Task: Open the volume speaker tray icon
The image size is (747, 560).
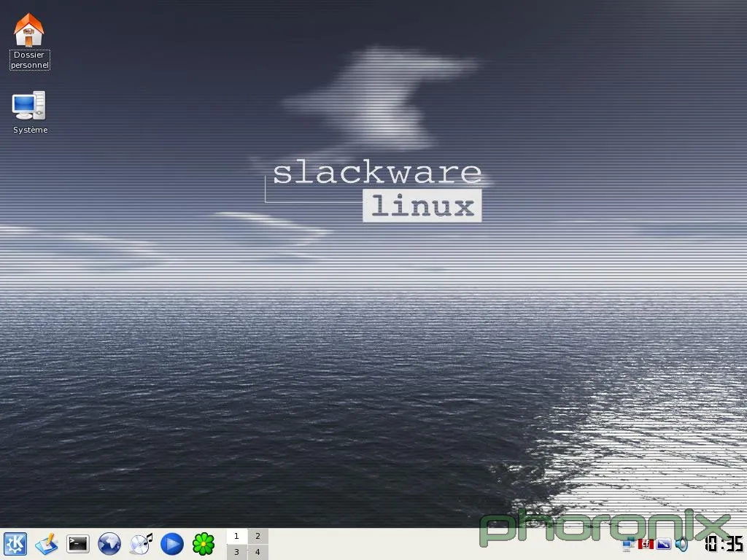Action: point(682,544)
